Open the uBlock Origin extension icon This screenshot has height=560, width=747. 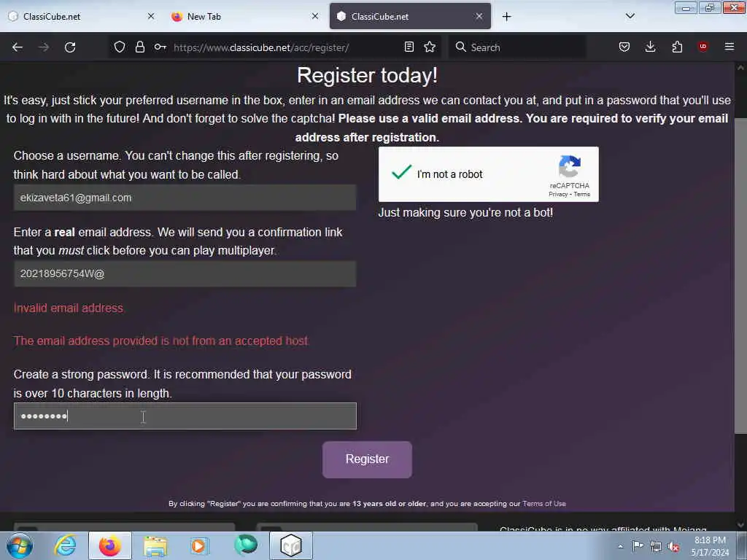(x=703, y=46)
